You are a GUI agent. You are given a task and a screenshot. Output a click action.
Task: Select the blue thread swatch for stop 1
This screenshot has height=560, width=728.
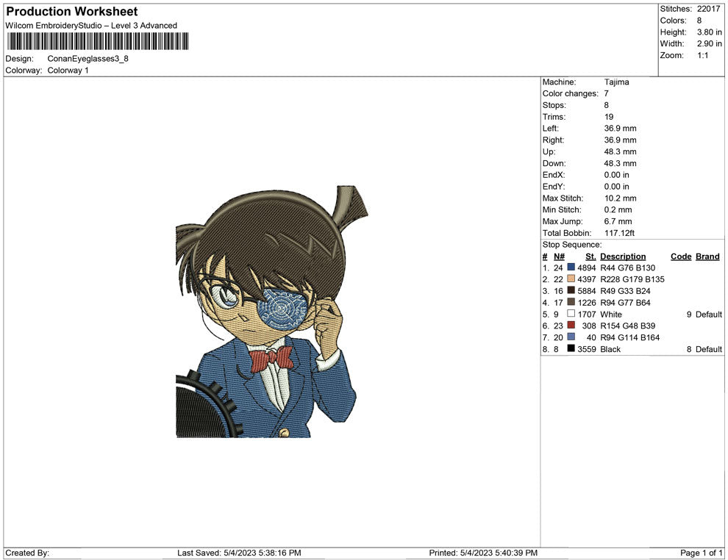(571, 268)
